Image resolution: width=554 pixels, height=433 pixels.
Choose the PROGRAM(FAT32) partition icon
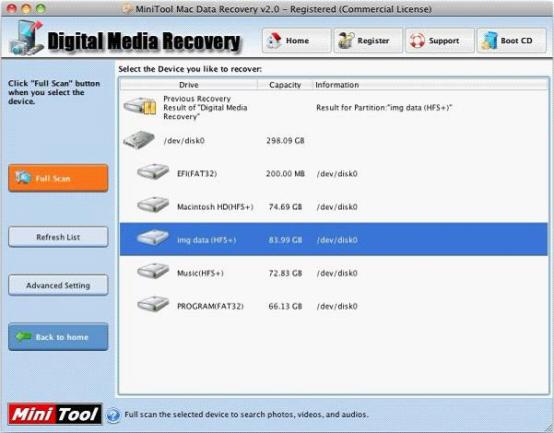pos(153,304)
